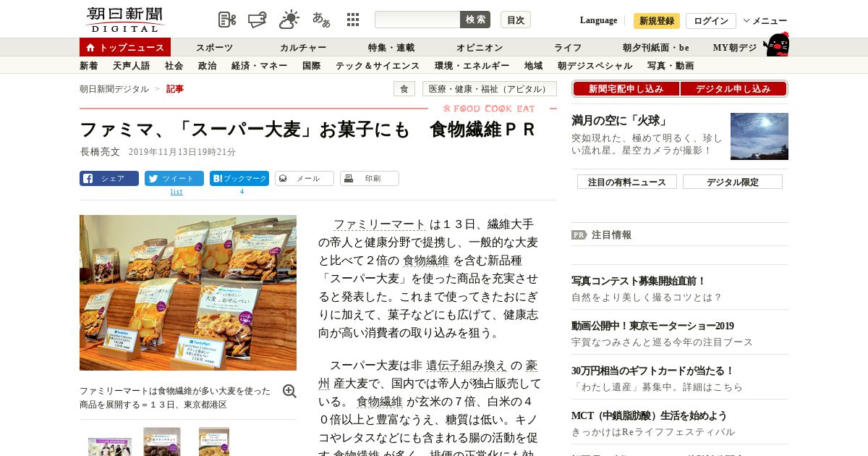868x456 pixels.
Task: Select 天声人語 in sub navigation
Action: tap(132, 65)
